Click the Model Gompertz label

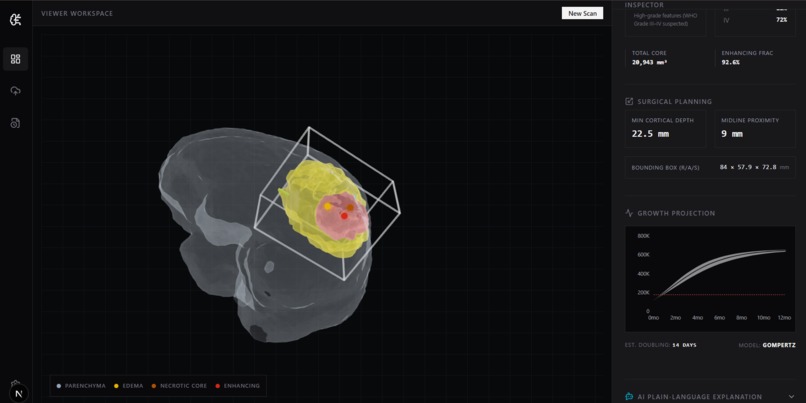pyautogui.click(x=766, y=345)
